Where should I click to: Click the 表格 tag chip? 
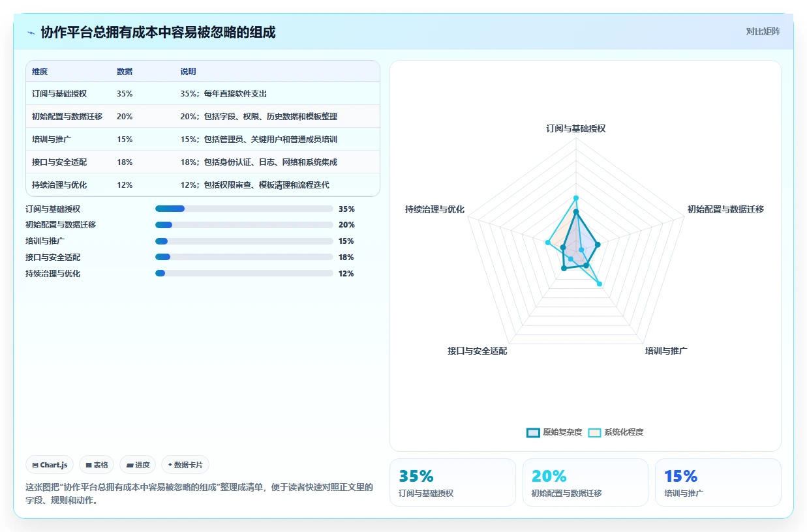tap(97, 465)
